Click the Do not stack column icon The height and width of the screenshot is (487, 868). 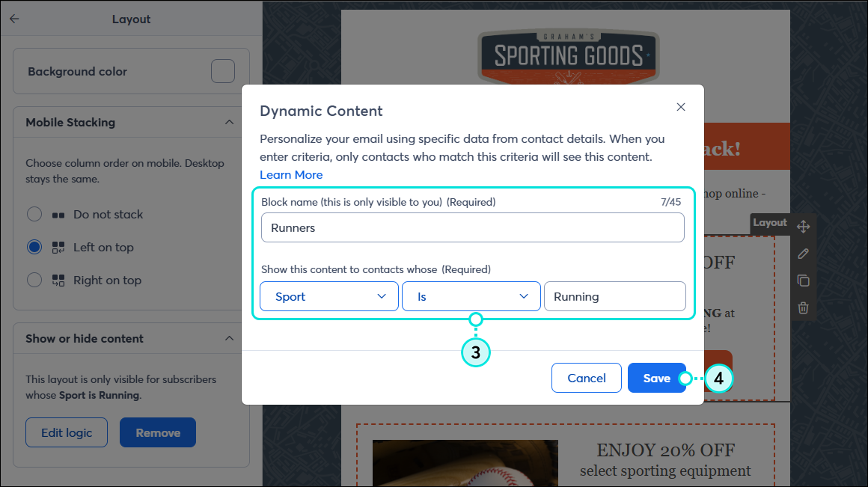[58, 214]
